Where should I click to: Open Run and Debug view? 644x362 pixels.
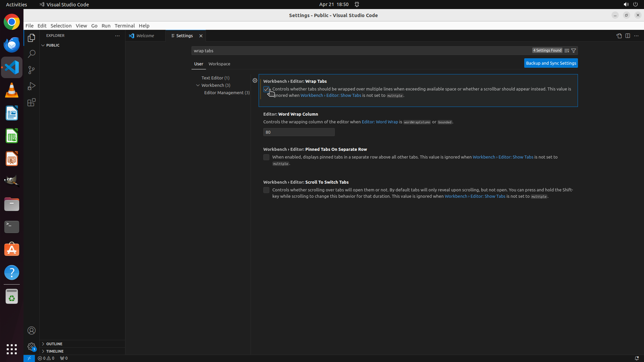(32, 86)
